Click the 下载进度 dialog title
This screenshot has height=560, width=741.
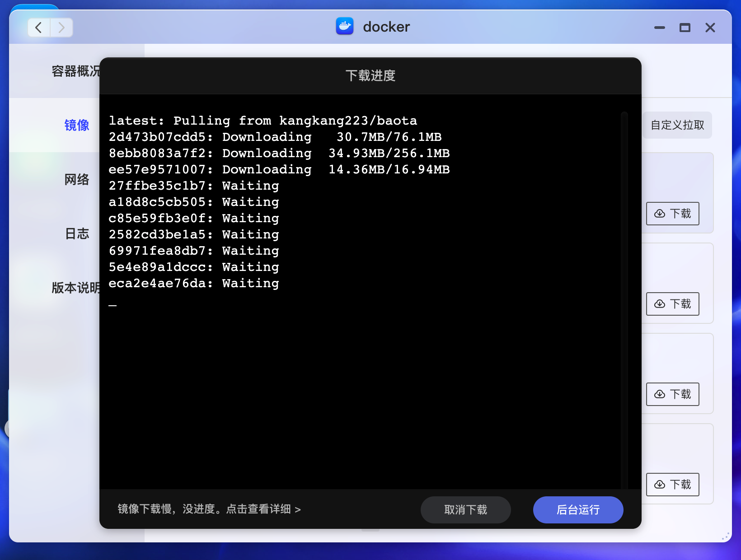click(x=370, y=75)
